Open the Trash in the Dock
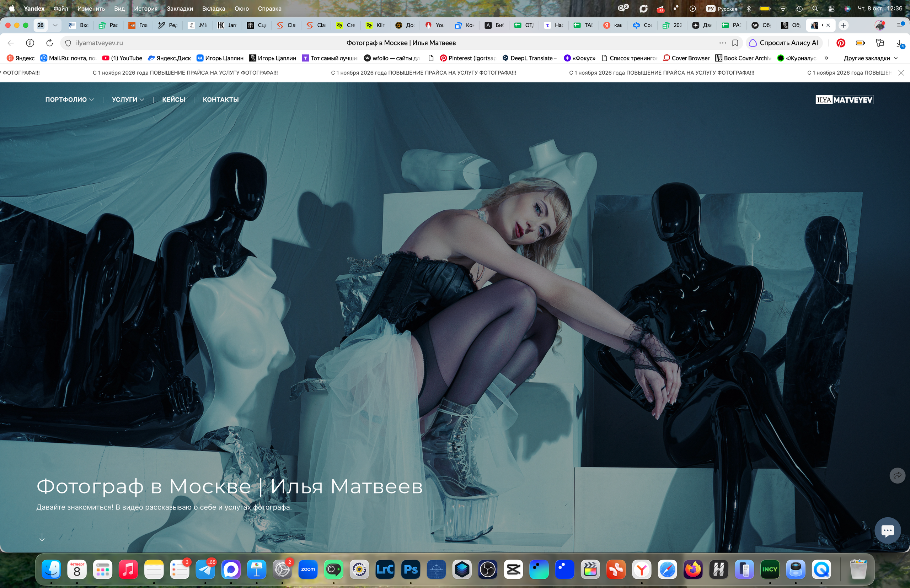Image resolution: width=910 pixels, height=588 pixels. coord(858,570)
